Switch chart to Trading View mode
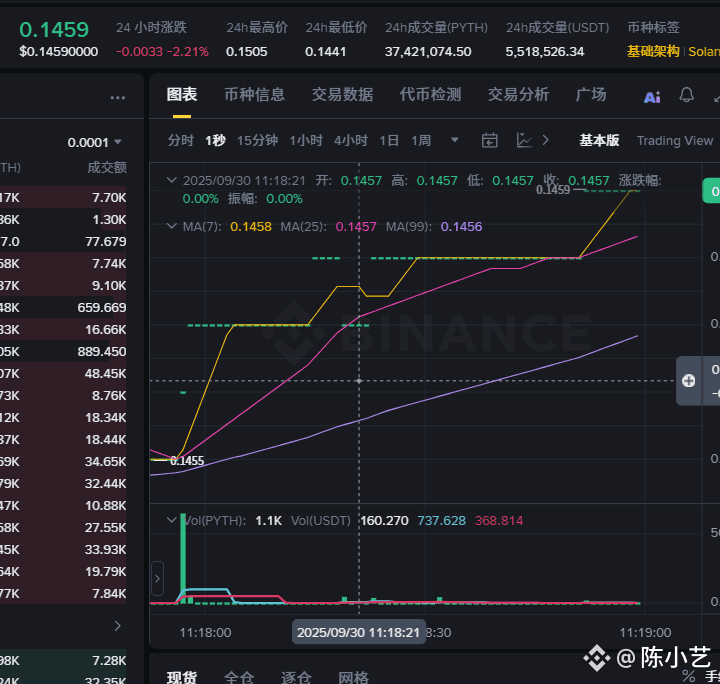The height and width of the screenshot is (684, 720). tap(674, 141)
